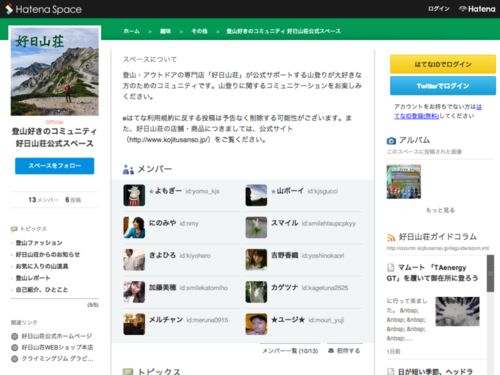Click member name よもぎー
The width and height of the screenshot is (500, 375).
click(168, 191)
